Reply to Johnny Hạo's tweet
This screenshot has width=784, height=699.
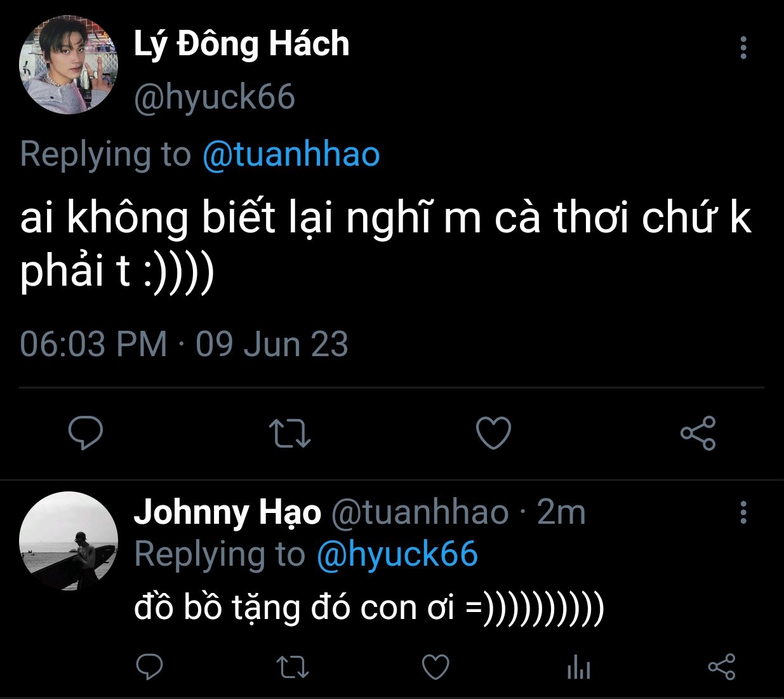point(150,667)
